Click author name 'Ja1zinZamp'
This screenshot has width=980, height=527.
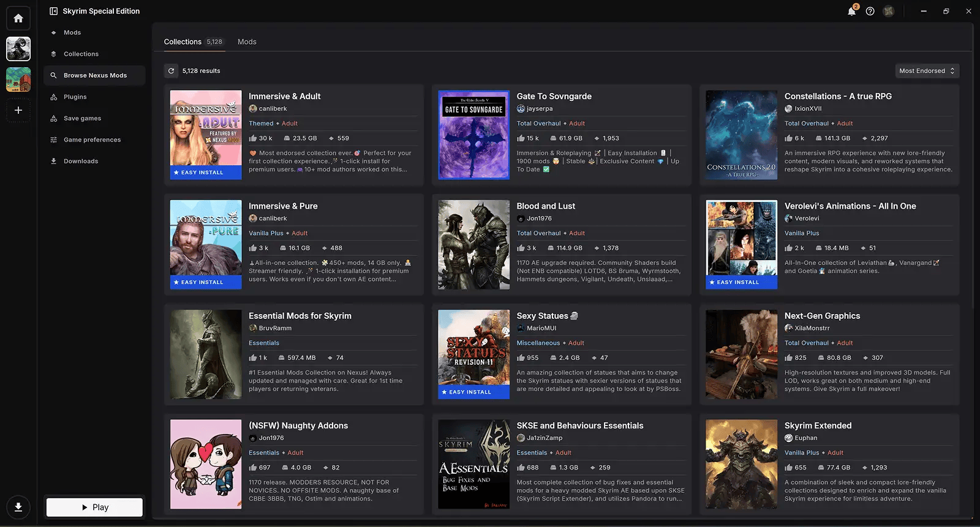pyautogui.click(x=545, y=438)
